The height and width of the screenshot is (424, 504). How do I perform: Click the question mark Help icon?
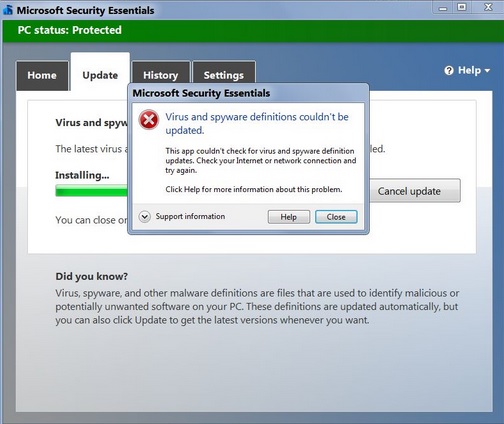coord(449,71)
